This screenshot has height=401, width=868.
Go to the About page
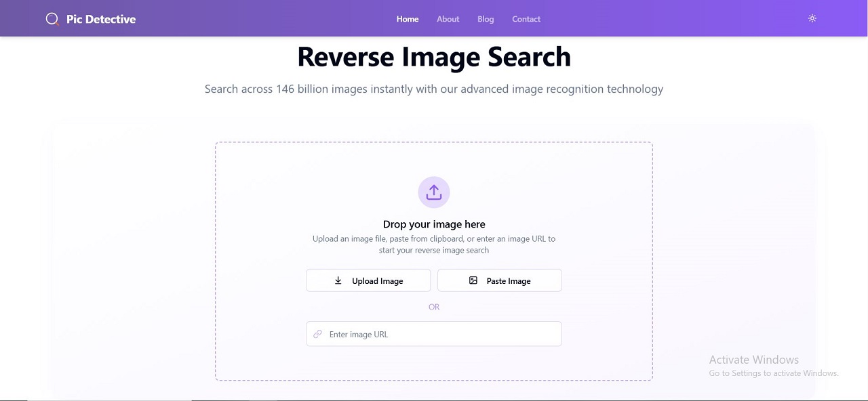448,19
